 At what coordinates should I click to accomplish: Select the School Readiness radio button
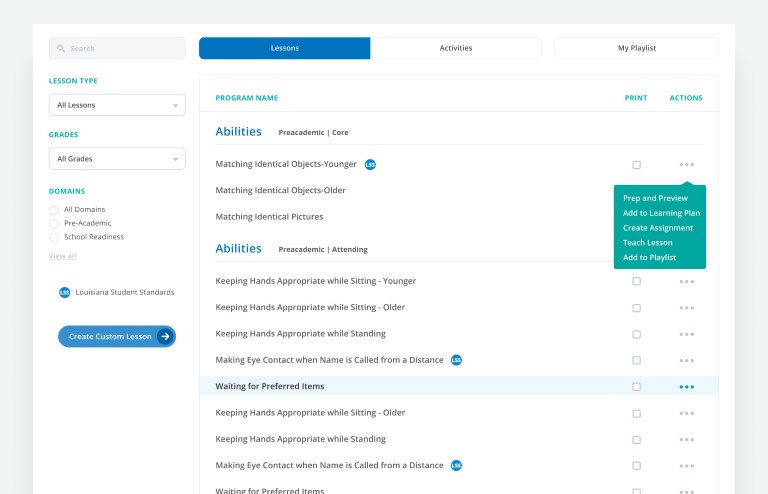[53, 237]
